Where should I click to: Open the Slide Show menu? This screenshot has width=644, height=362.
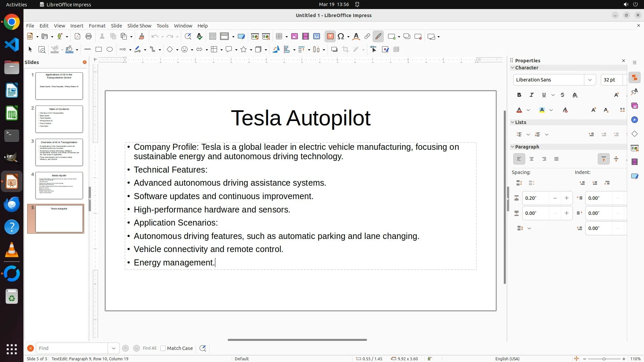[139, 26]
